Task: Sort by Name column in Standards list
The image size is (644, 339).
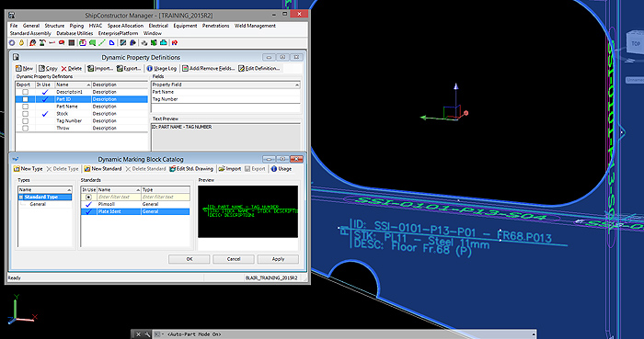Action: coord(119,190)
